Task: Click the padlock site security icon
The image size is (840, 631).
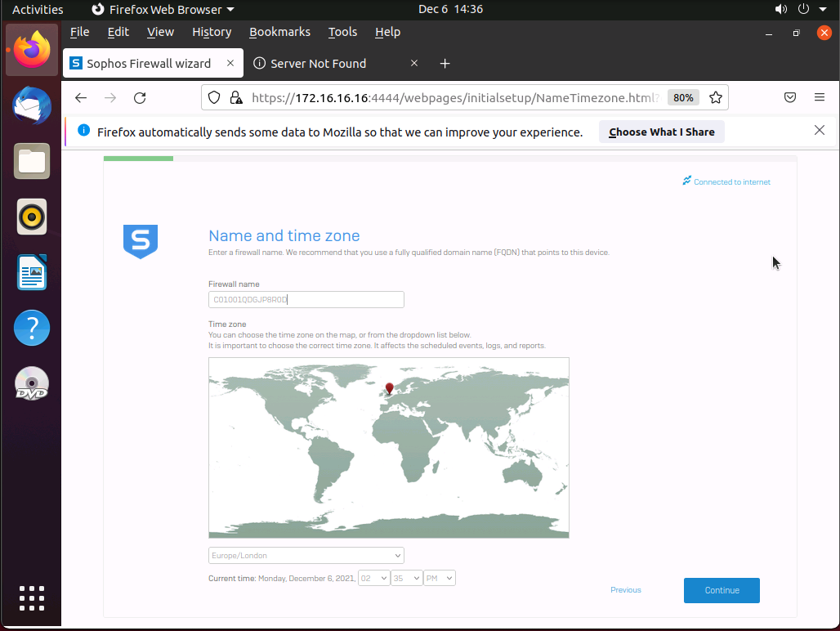Action: (x=235, y=98)
